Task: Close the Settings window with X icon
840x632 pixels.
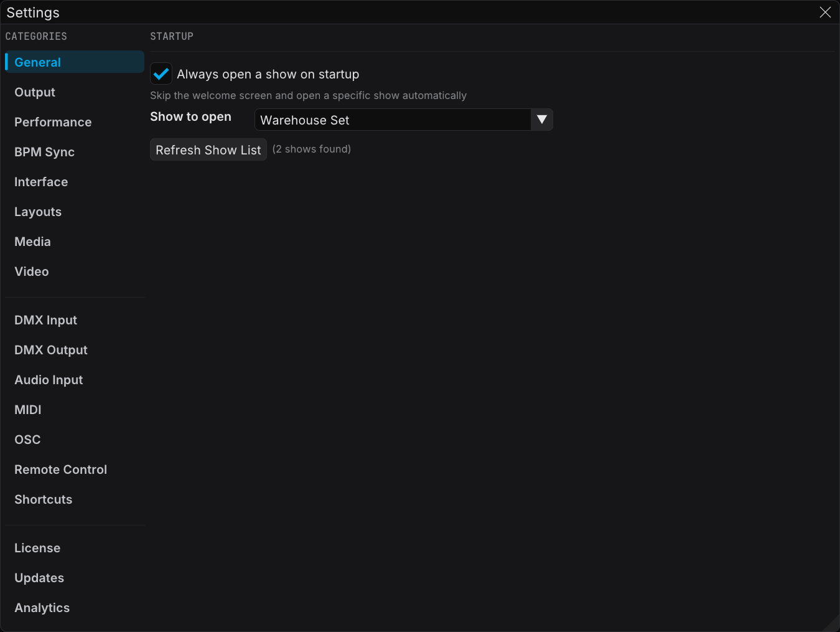Action: point(825,12)
